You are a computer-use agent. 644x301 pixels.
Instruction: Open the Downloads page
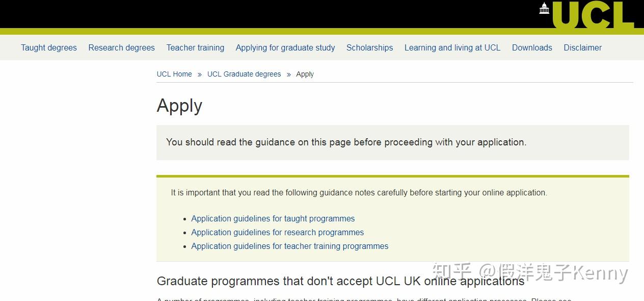[532, 47]
